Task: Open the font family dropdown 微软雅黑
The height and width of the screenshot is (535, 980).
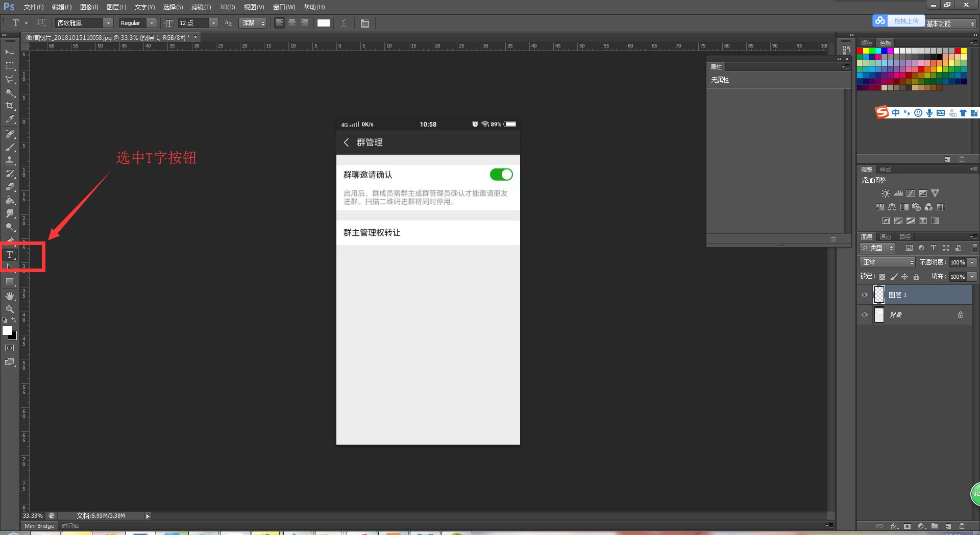Action: pyautogui.click(x=108, y=23)
